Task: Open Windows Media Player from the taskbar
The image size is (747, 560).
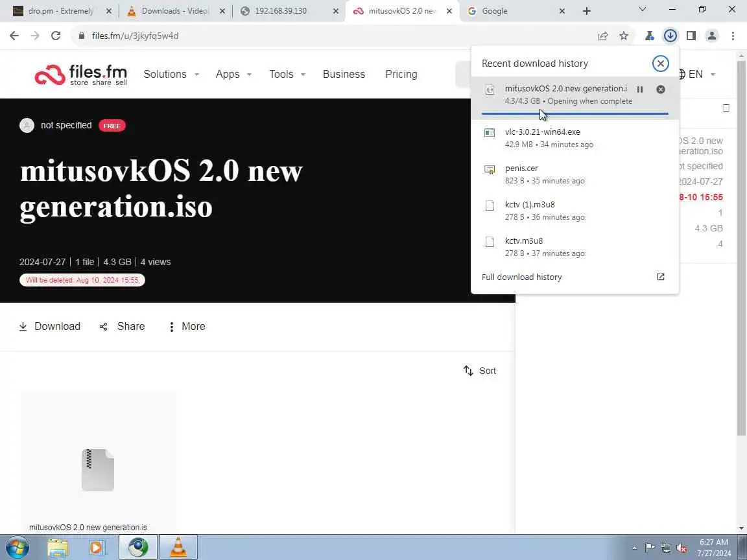Action: [97, 548]
